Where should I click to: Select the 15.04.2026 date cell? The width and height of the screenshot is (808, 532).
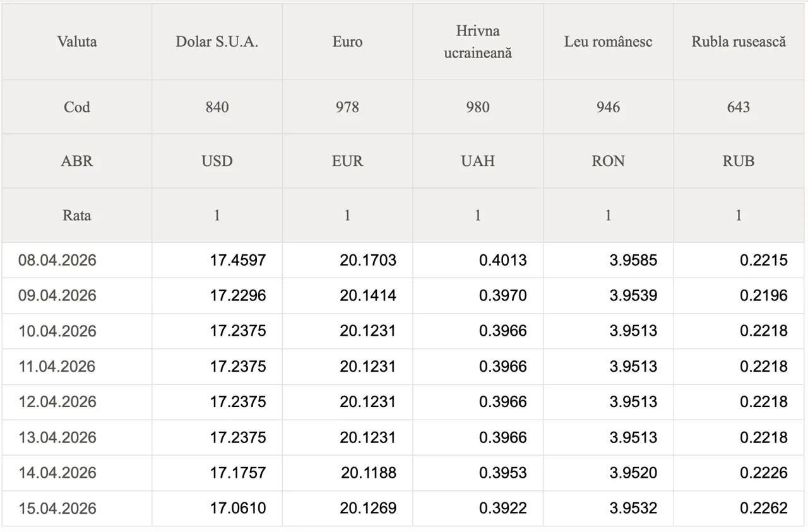pos(57,509)
